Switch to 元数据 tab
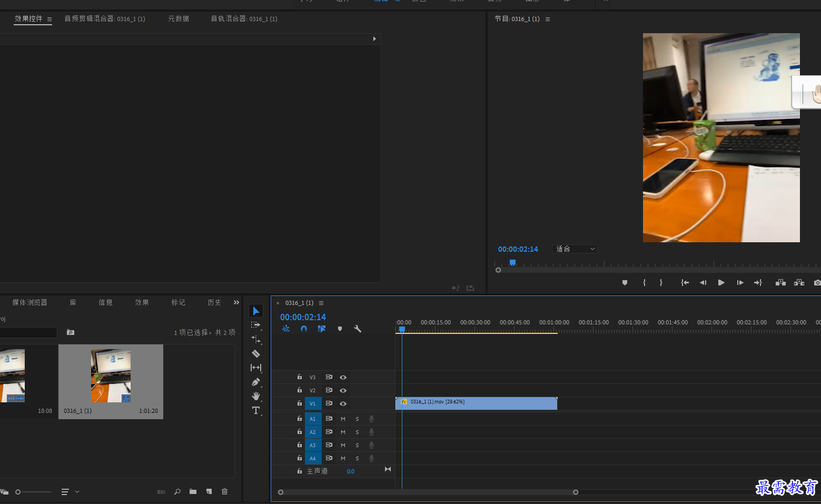Screen dimensions: 821x504 179,18
